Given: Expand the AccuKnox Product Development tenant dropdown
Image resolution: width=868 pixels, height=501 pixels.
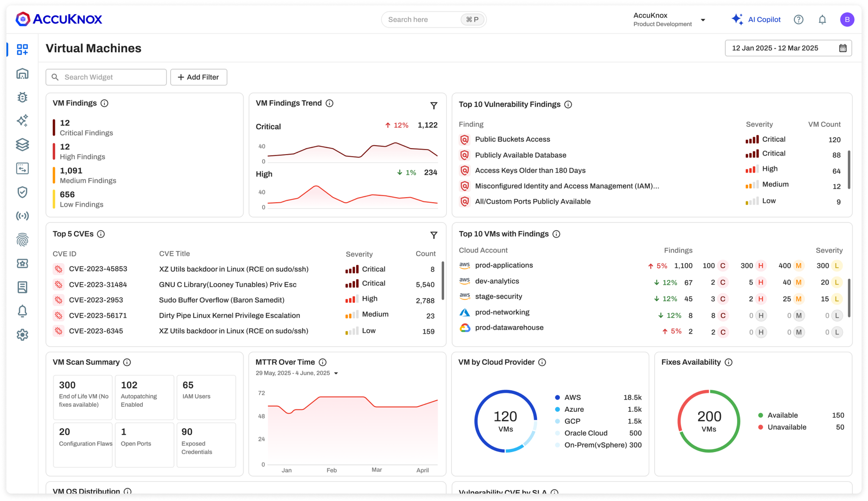Looking at the screenshot, I should click(x=703, y=20).
